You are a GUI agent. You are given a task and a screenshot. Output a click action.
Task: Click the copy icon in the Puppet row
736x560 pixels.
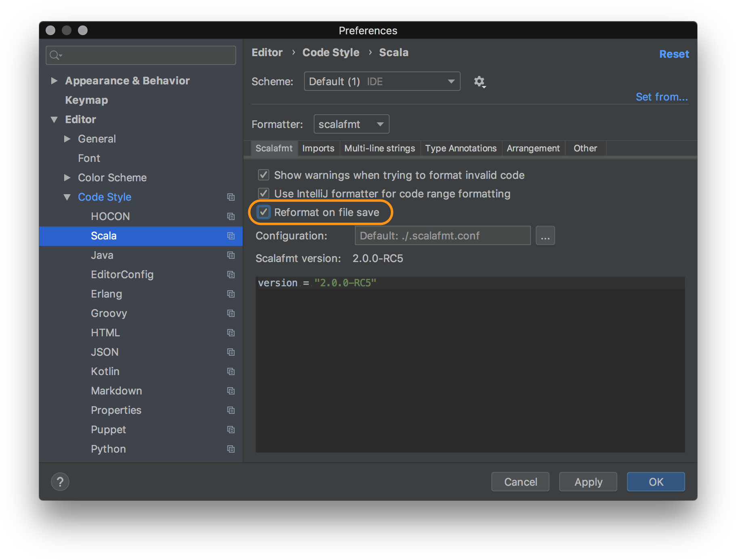(x=231, y=430)
